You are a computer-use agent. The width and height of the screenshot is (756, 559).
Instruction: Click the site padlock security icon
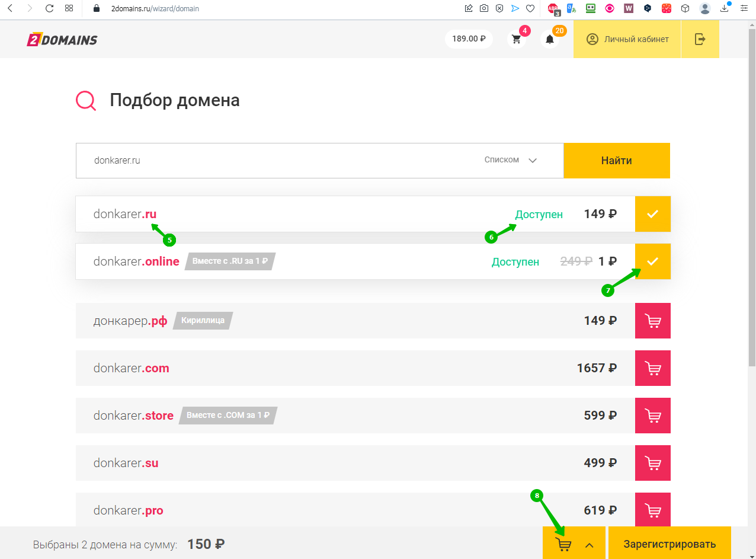pyautogui.click(x=97, y=8)
